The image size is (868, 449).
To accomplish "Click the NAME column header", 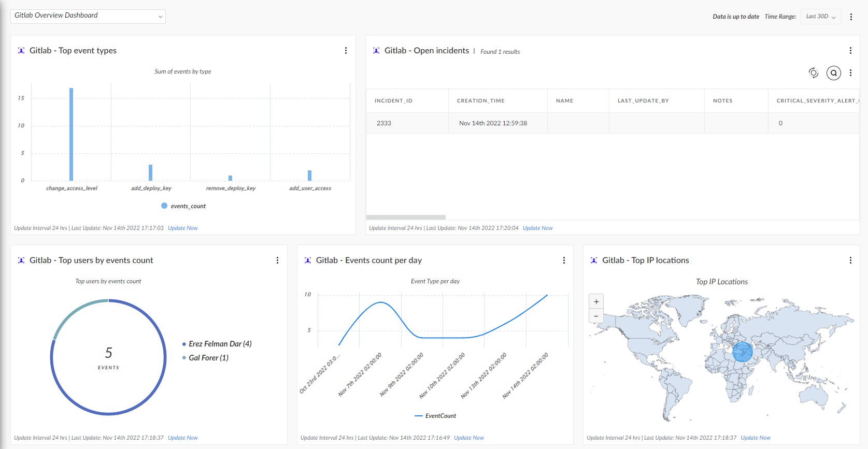I will coord(578,101).
